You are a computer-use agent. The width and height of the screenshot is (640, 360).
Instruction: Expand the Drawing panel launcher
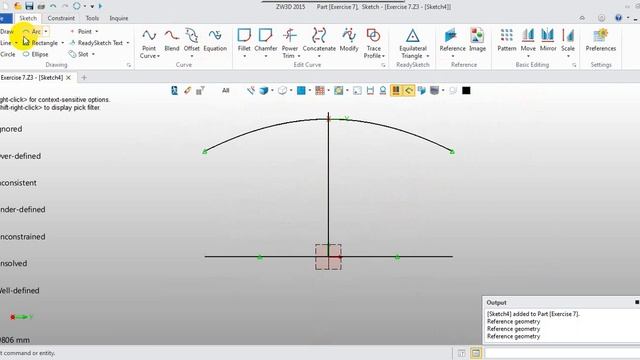[x=129, y=65]
